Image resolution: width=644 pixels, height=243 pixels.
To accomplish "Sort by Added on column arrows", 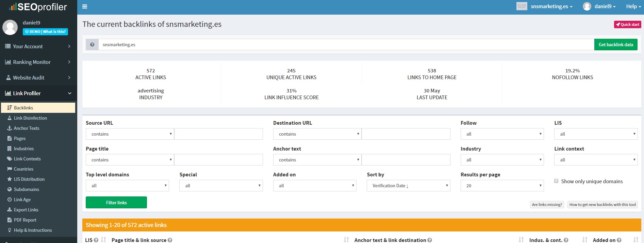I will tap(635, 240).
